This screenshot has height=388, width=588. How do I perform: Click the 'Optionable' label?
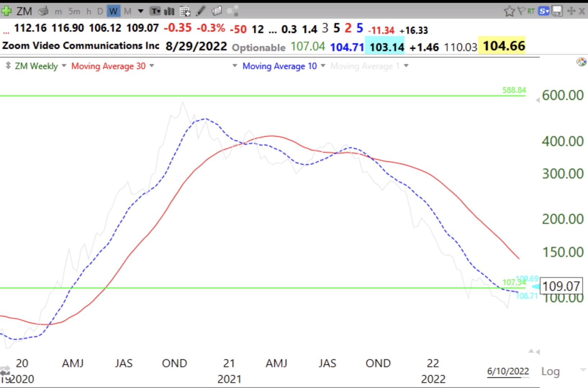pyautogui.click(x=258, y=48)
